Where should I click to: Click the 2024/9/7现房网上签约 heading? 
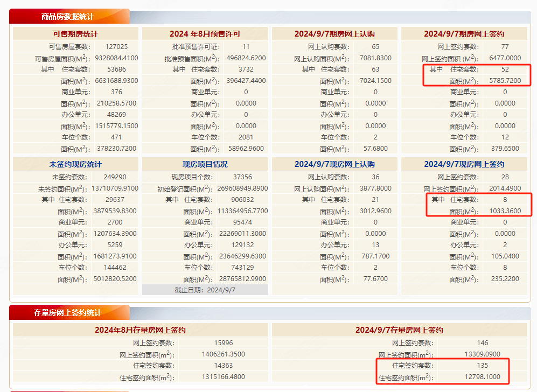(464, 164)
